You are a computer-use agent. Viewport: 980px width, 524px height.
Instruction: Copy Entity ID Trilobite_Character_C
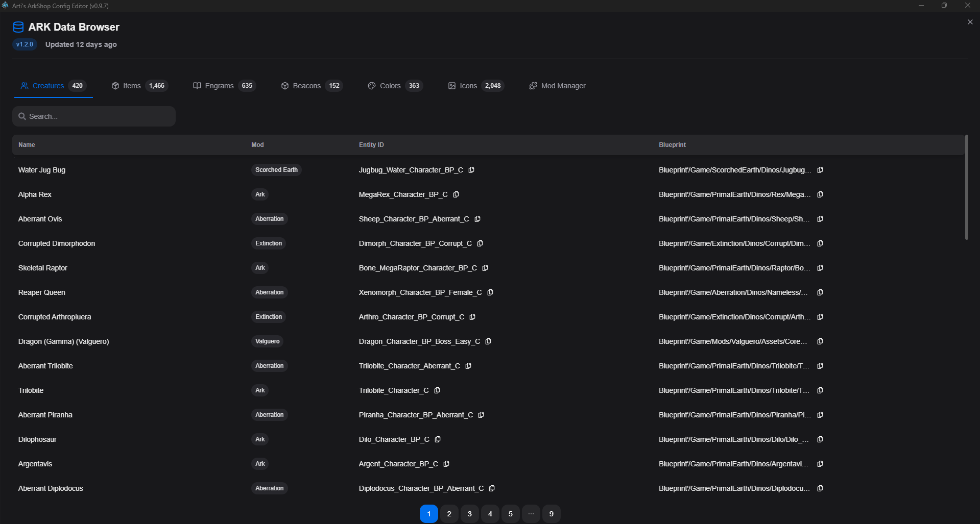(x=437, y=390)
